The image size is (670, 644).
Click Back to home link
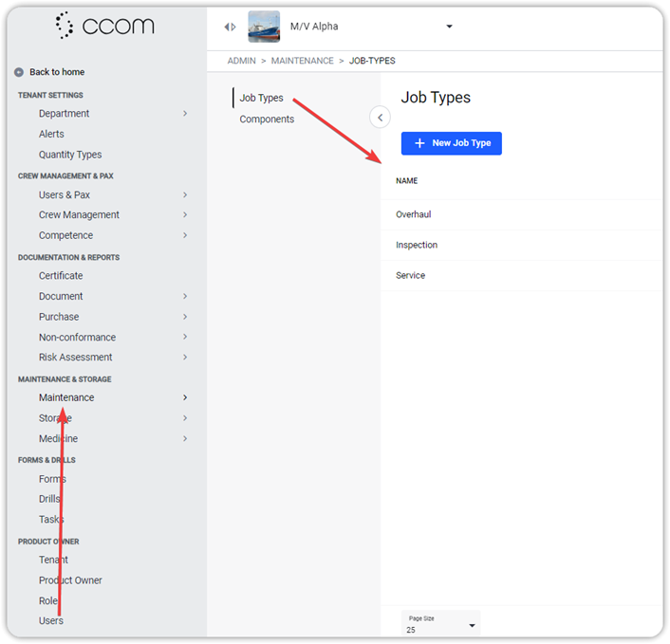(57, 72)
